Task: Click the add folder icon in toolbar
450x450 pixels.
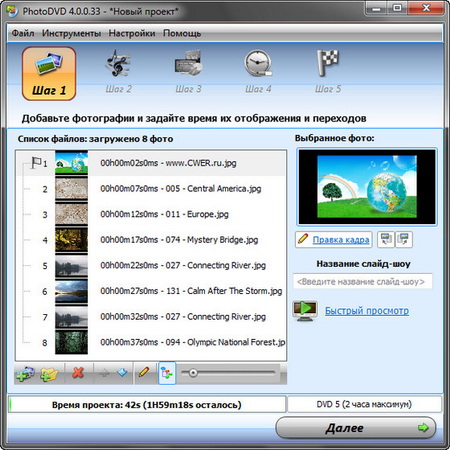Action: pos(50,373)
